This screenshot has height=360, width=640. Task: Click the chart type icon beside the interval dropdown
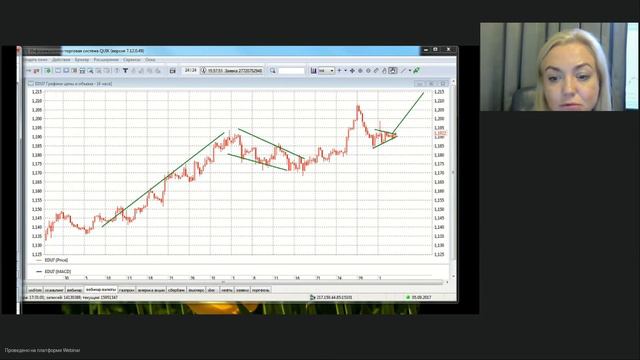point(313,71)
